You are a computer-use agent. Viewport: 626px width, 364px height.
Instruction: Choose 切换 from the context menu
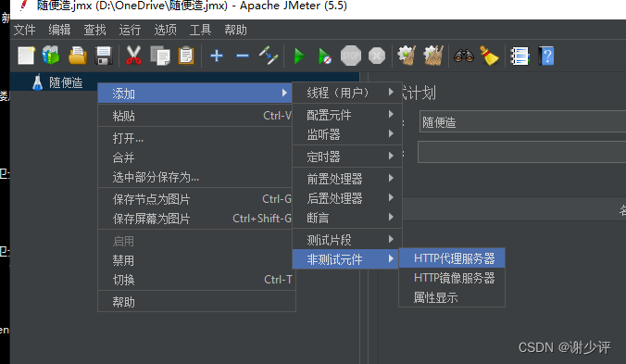195,280
